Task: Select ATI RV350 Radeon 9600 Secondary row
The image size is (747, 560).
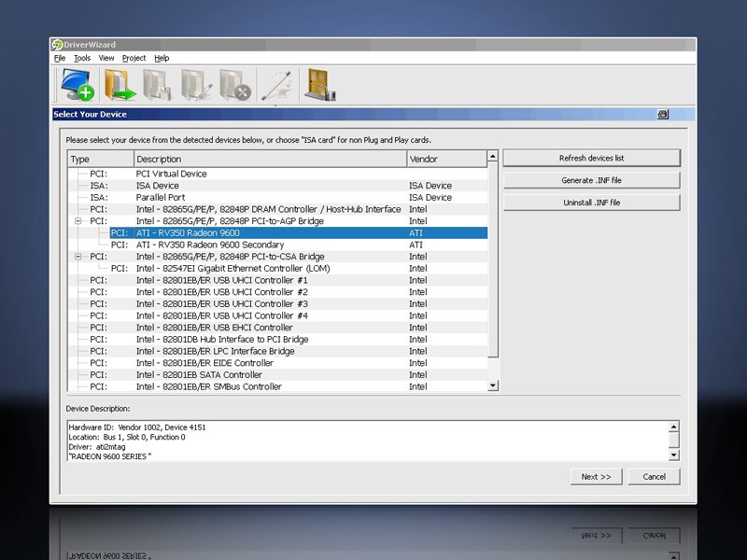Action: coord(188,245)
